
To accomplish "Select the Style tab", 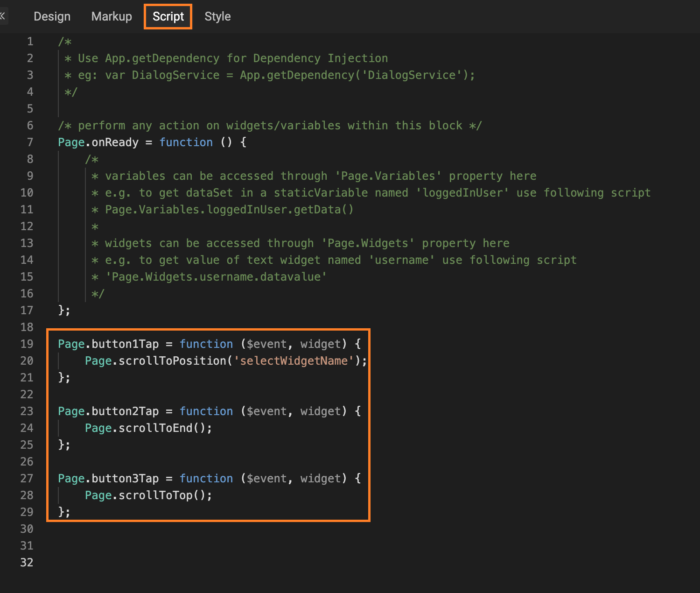I will [x=217, y=16].
